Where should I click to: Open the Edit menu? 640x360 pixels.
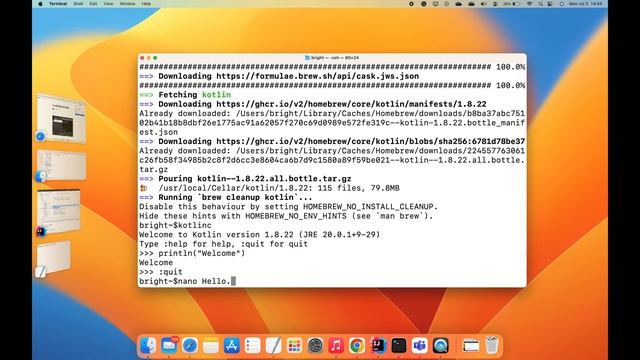pyautogui.click(x=93, y=4)
